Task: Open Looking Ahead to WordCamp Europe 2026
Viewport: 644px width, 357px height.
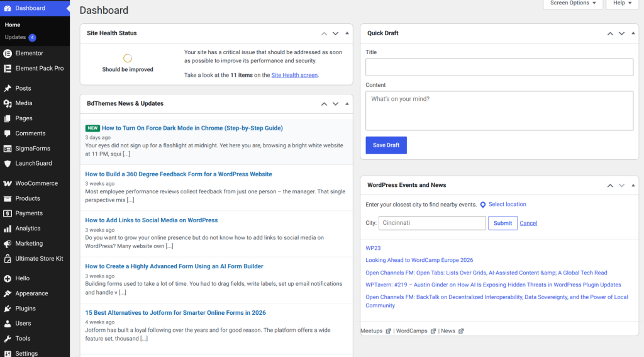Action: coord(419,260)
